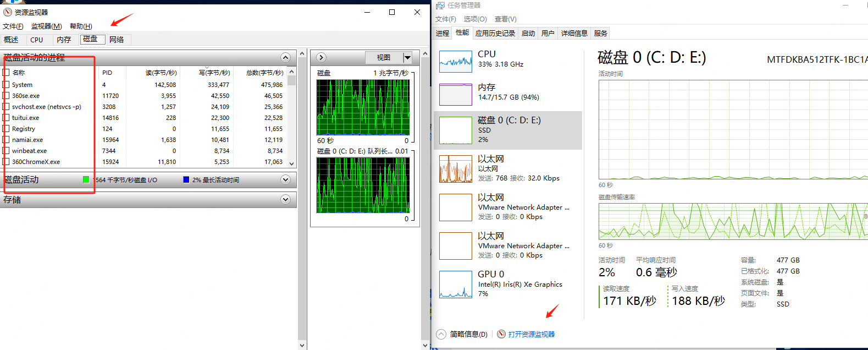Open the 查看(V) menu in Task Manager
Viewport: 868px width, 350px height.
coord(506,19)
